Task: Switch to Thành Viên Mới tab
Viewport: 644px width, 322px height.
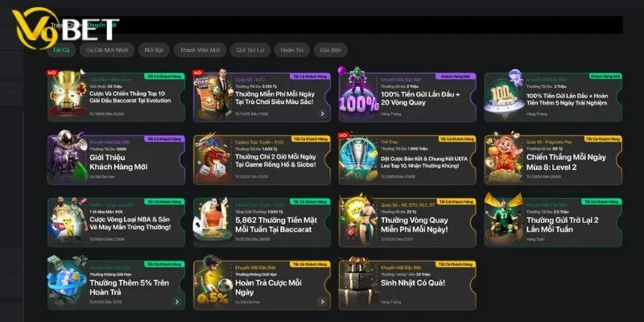Action: pyautogui.click(x=200, y=50)
